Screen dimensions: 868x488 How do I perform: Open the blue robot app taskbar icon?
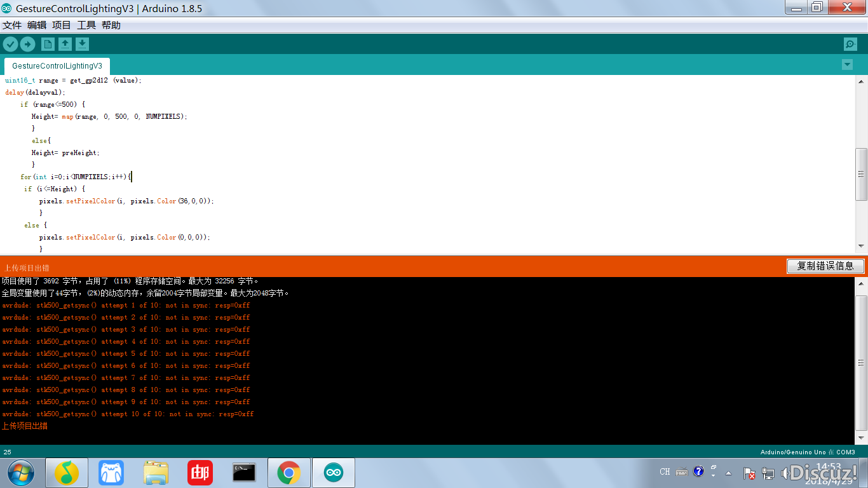pos(111,473)
